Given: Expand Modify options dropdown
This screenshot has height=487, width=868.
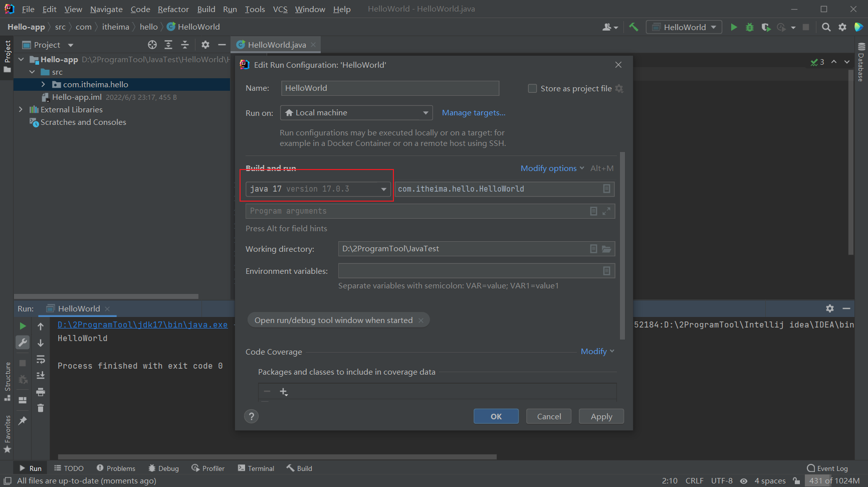Looking at the screenshot, I should (552, 169).
